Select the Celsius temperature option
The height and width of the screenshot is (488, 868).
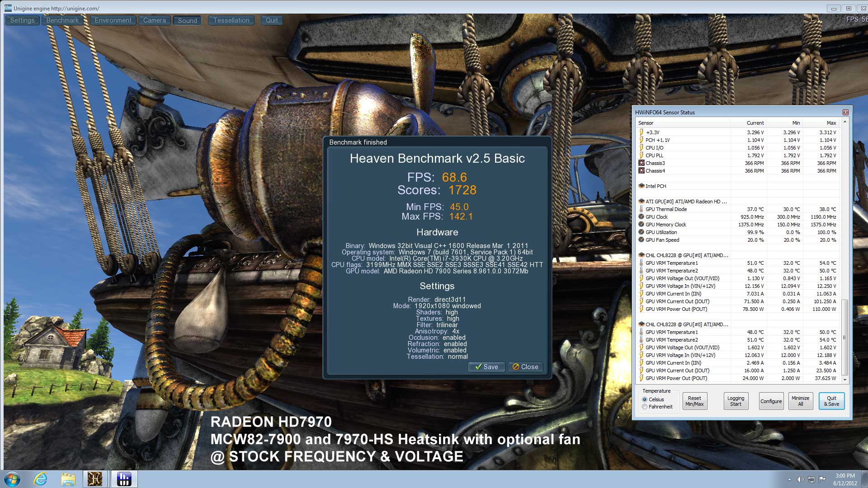click(645, 399)
